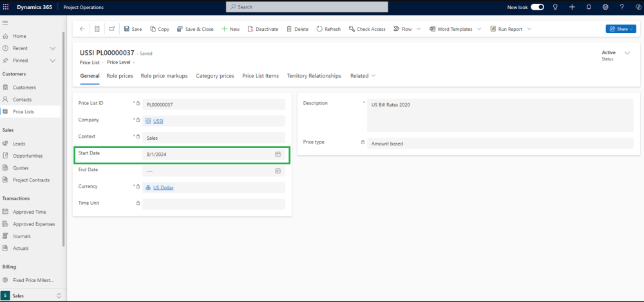Click the lightbulb assistant icon
Viewport: 644px width, 302px height.
click(x=555, y=7)
